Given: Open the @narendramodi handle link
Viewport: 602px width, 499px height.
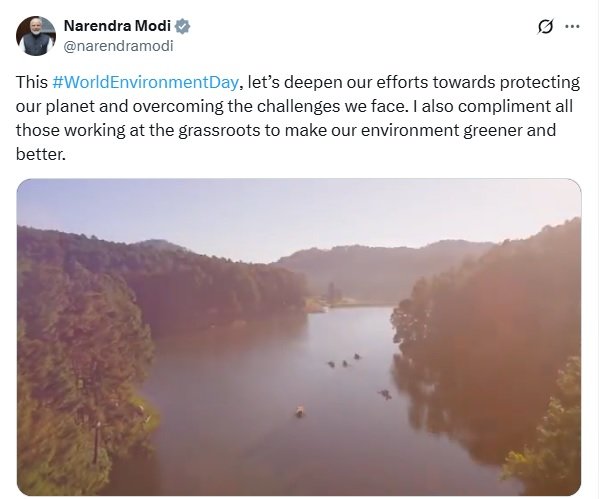Looking at the screenshot, I should click(113, 44).
